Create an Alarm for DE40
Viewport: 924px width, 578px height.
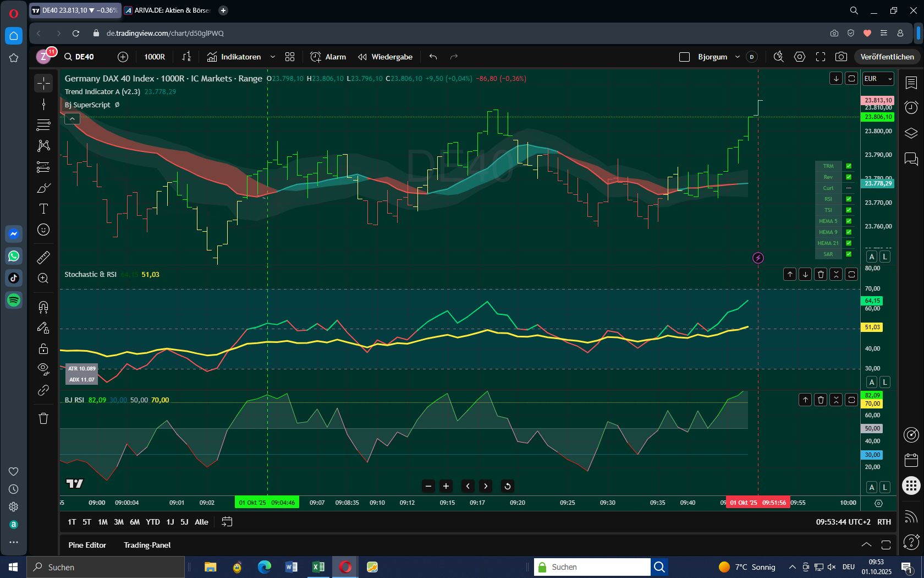pos(327,57)
